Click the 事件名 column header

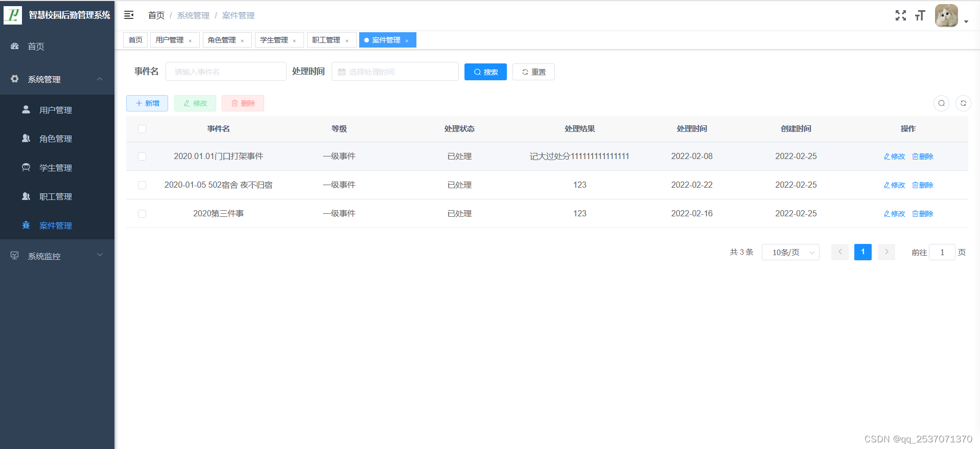point(218,129)
